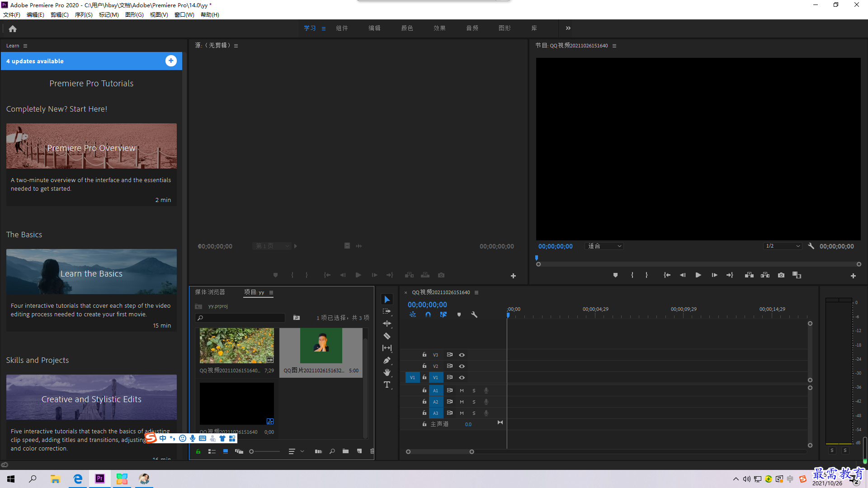Click timeline horizontal zoom scrollbar
The width and height of the screenshot is (868, 488).
pyautogui.click(x=440, y=452)
